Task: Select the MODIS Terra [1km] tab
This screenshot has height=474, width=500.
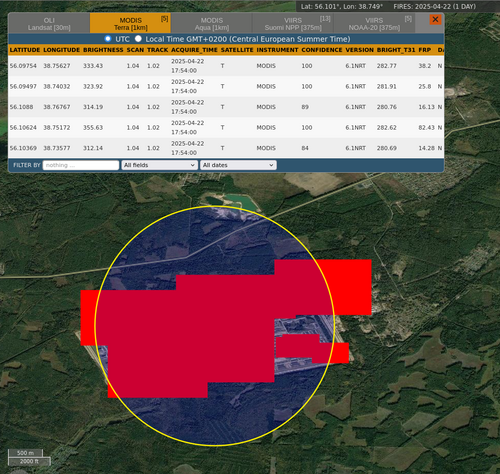Action: [130, 24]
